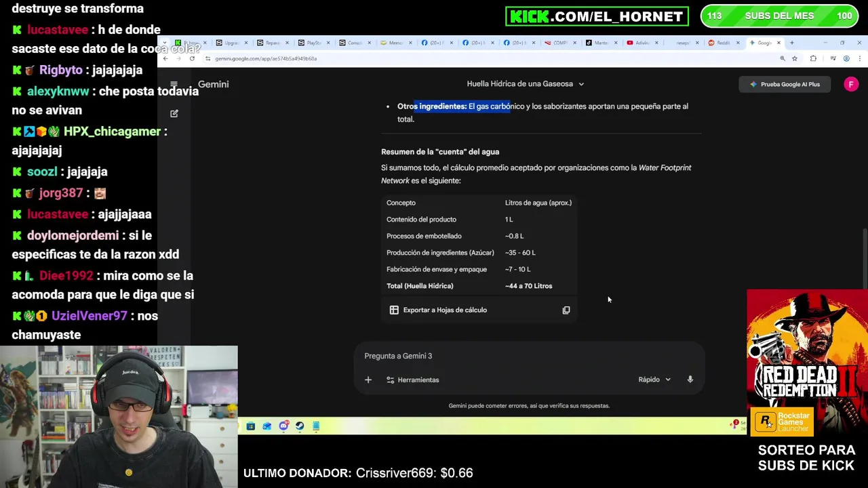Reload the page with the refresh icon
The height and width of the screenshot is (488, 868).
192,59
